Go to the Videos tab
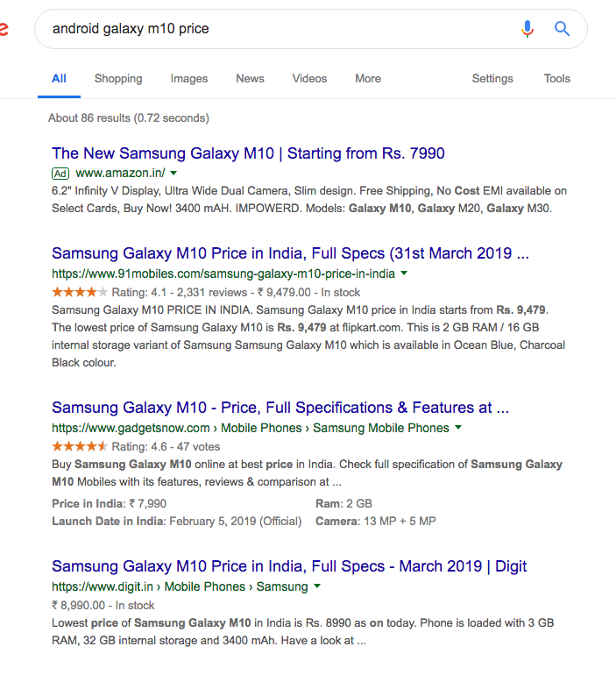The width and height of the screenshot is (616, 675). (x=309, y=79)
